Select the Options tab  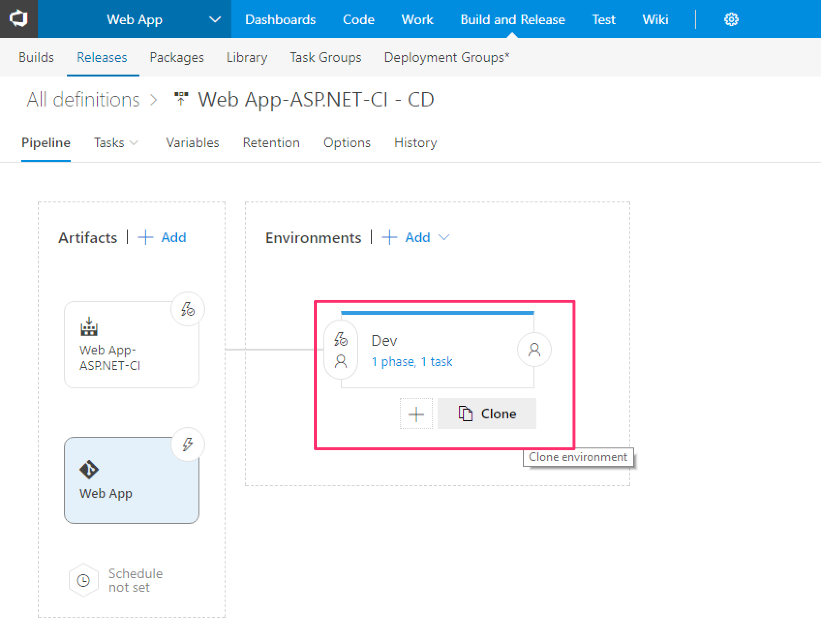pos(347,143)
